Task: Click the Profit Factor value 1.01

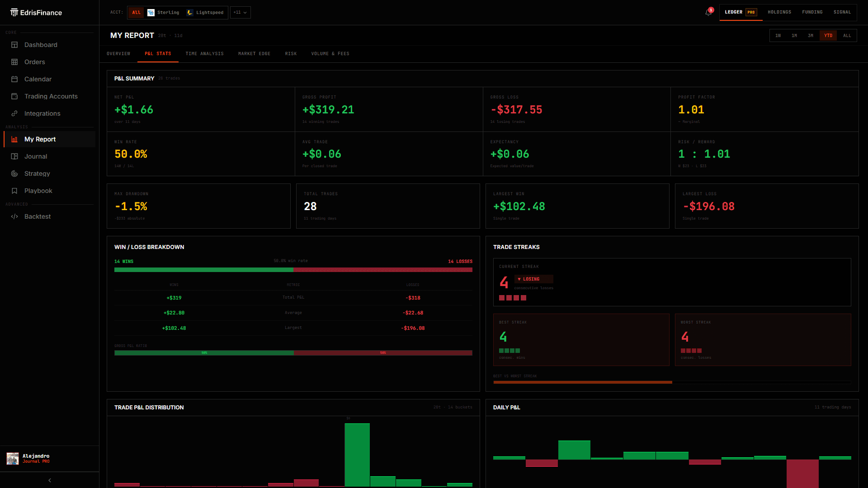Action: (691, 110)
